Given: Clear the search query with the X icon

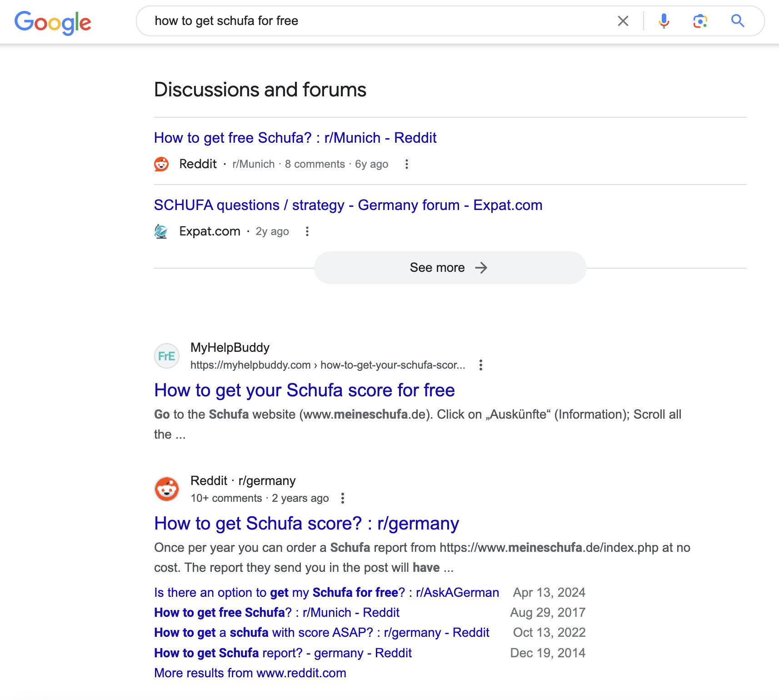Looking at the screenshot, I should pyautogui.click(x=623, y=20).
